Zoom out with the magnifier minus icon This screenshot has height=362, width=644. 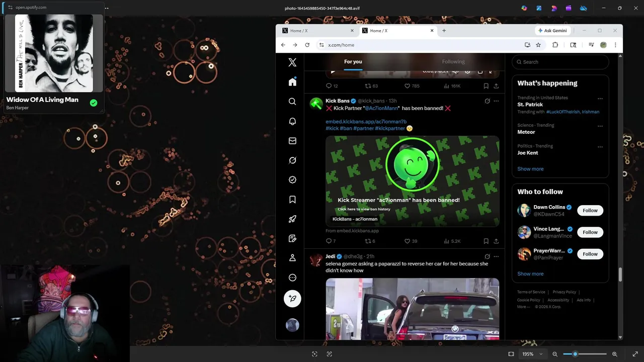click(555, 354)
